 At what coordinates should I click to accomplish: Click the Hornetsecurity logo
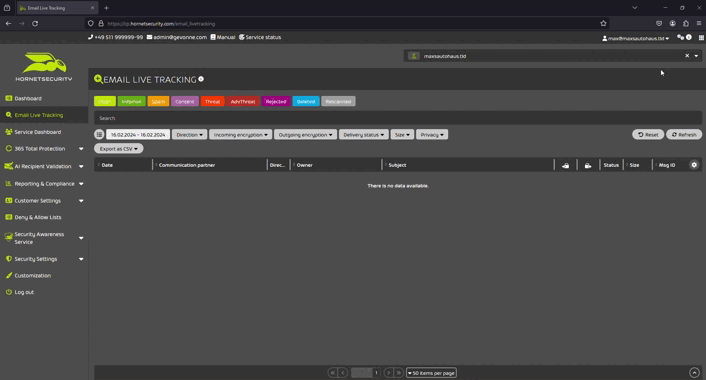[x=44, y=67]
